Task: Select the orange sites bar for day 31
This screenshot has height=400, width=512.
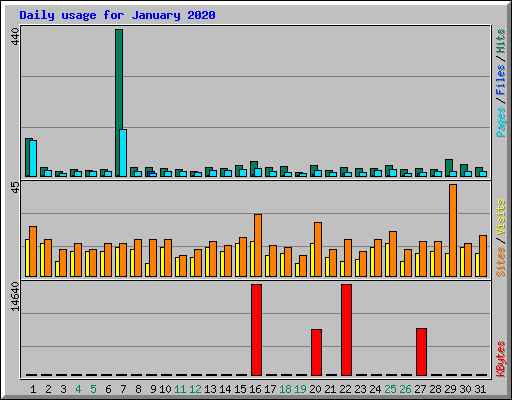Action: [483, 256]
